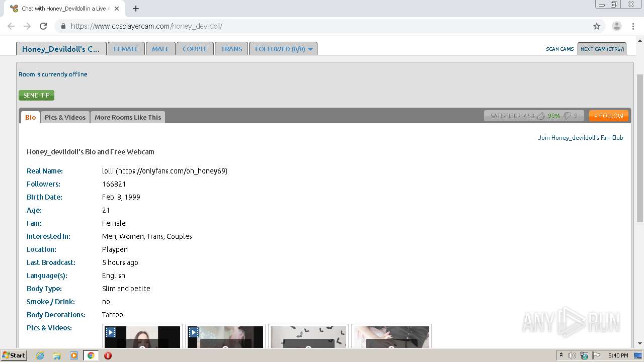
Task: Click the browser forward arrow
Action: pyautogui.click(x=27, y=26)
